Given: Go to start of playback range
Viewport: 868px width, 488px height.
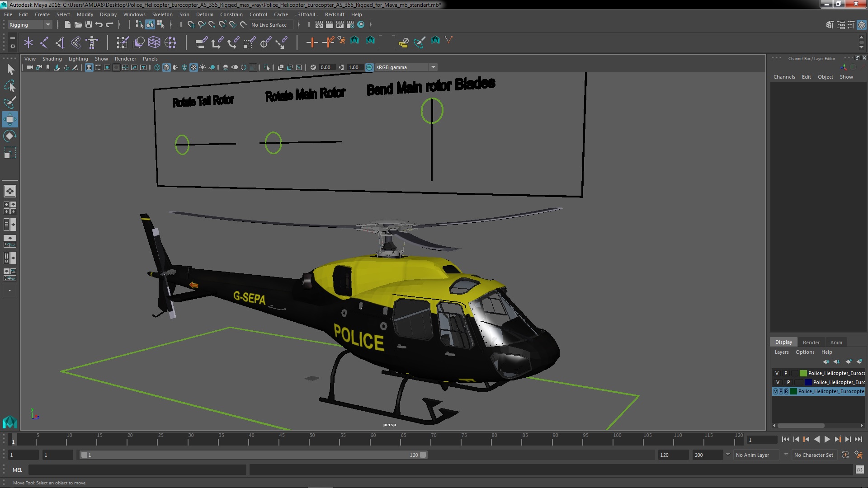Looking at the screenshot, I should (785, 439).
